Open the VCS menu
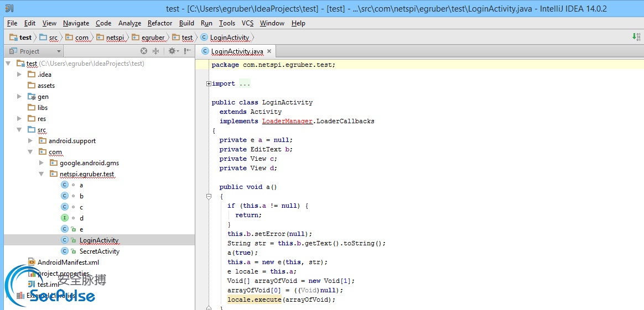The width and height of the screenshot is (644, 310). point(248,23)
